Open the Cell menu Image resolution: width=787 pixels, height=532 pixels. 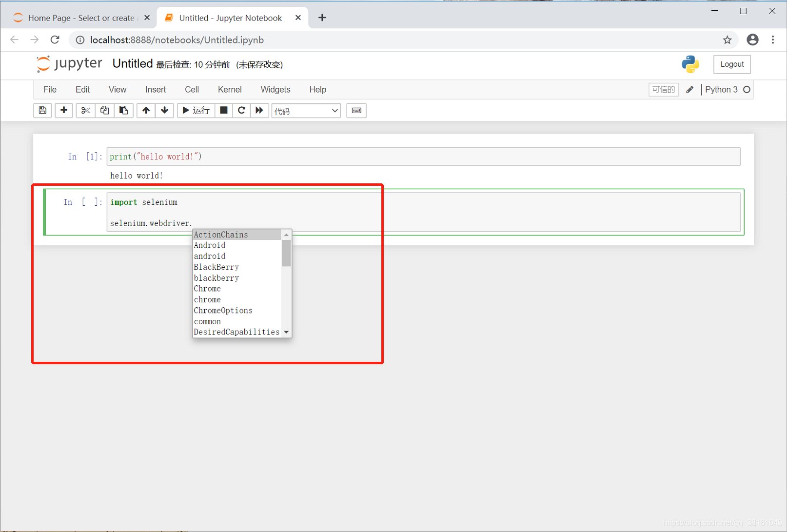(x=192, y=89)
